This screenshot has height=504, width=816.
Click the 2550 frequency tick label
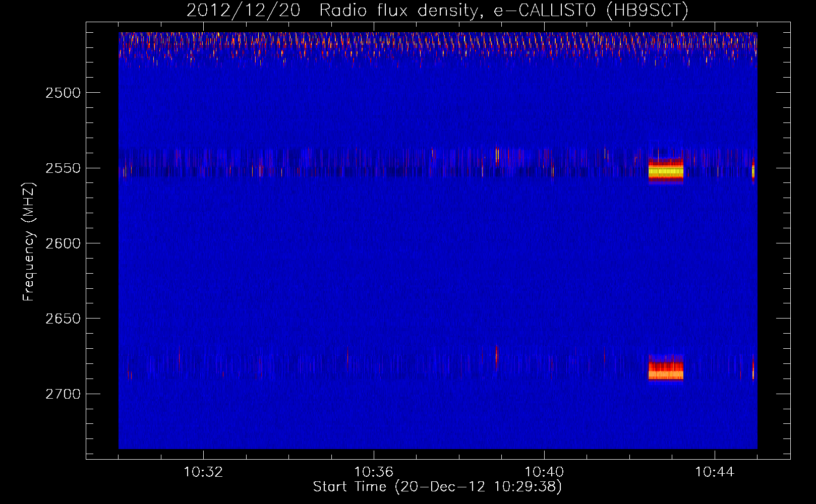pos(63,168)
